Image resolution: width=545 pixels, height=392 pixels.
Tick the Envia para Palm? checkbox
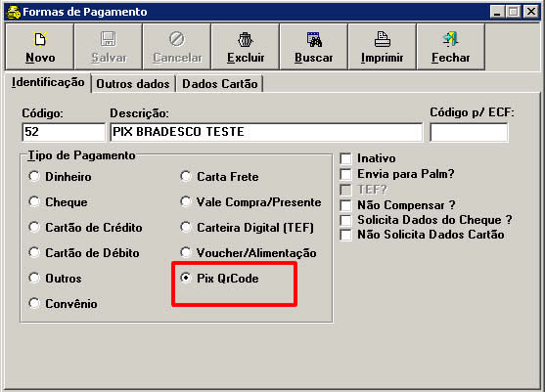click(345, 174)
